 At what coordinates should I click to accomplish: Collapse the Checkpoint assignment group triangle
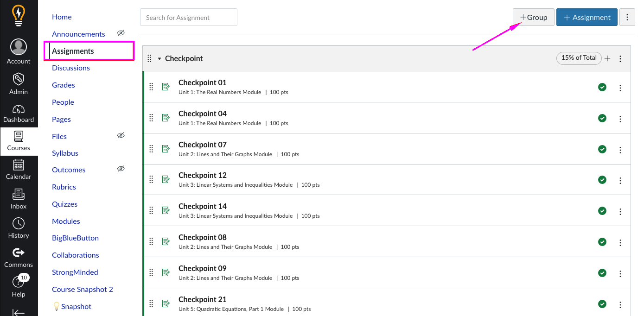pyautogui.click(x=159, y=59)
